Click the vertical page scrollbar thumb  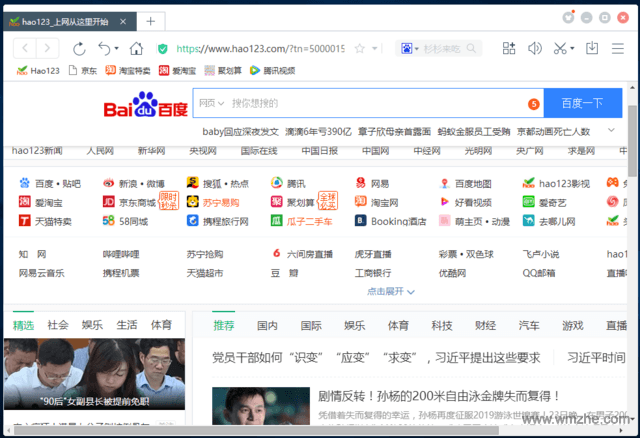click(632, 141)
